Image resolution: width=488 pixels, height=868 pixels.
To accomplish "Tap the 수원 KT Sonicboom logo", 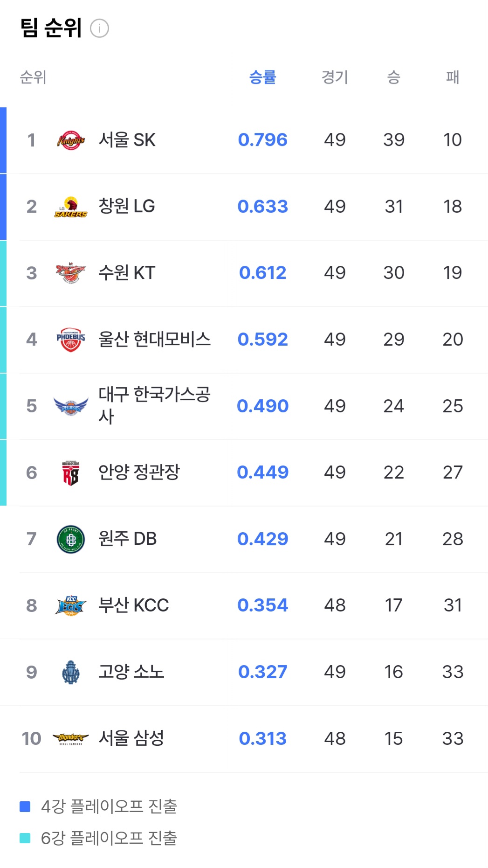I will point(71,273).
